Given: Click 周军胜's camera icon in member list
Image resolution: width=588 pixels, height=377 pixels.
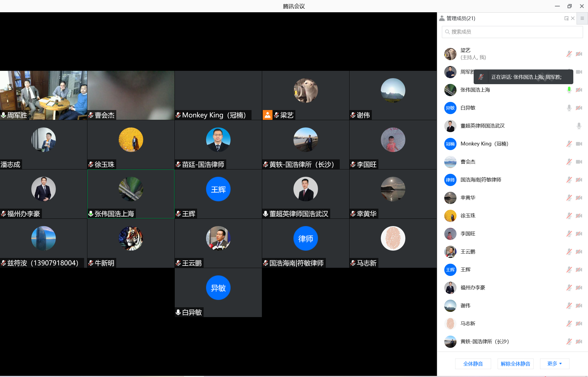Looking at the screenshot, I should tap(579, 72).
